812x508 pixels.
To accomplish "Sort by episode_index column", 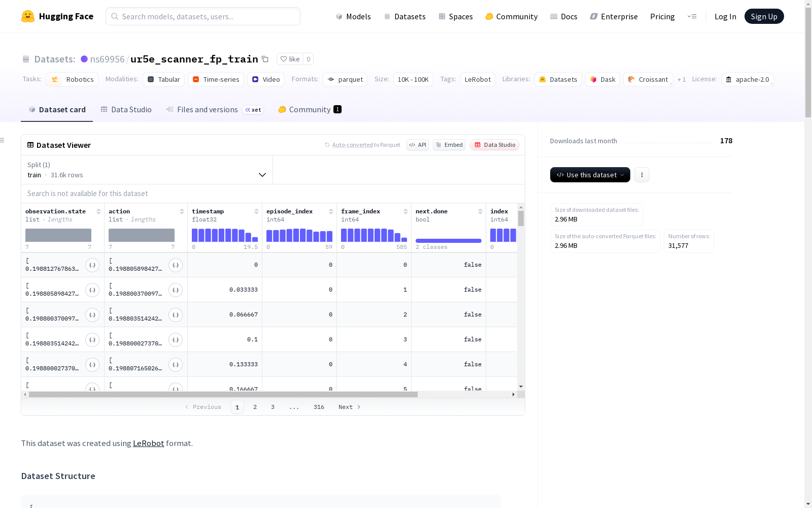I will click(331, 211).
